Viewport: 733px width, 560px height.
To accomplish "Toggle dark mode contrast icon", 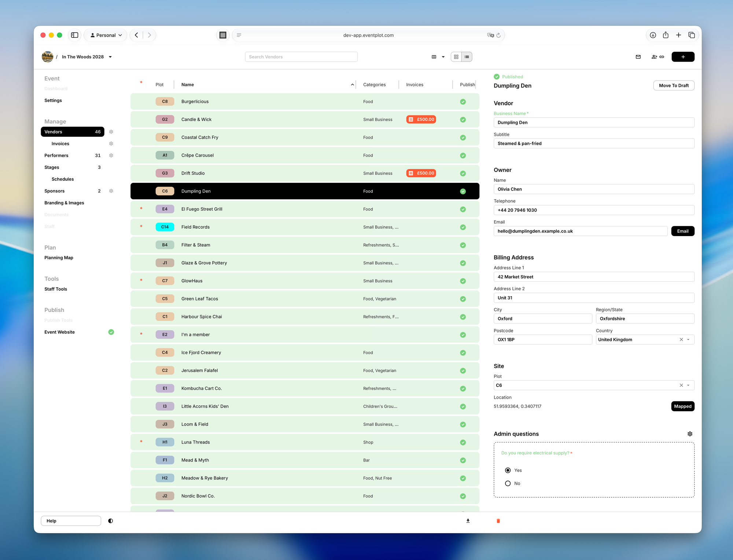I will (x=110, y=521).
